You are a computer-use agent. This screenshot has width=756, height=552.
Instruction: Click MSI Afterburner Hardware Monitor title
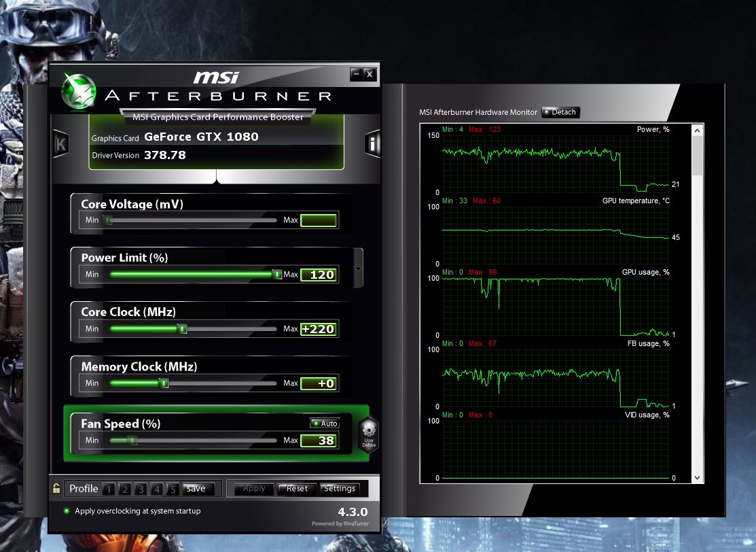478,112
